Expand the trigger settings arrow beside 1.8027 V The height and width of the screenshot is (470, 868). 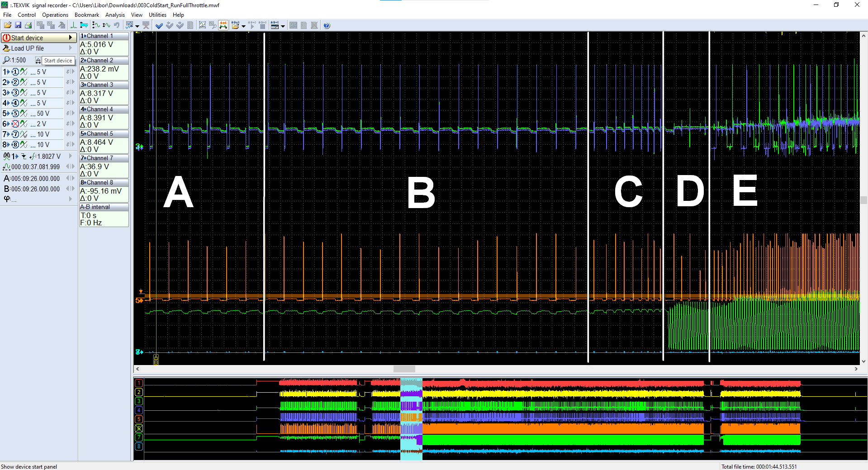click(x=71, y=156)
